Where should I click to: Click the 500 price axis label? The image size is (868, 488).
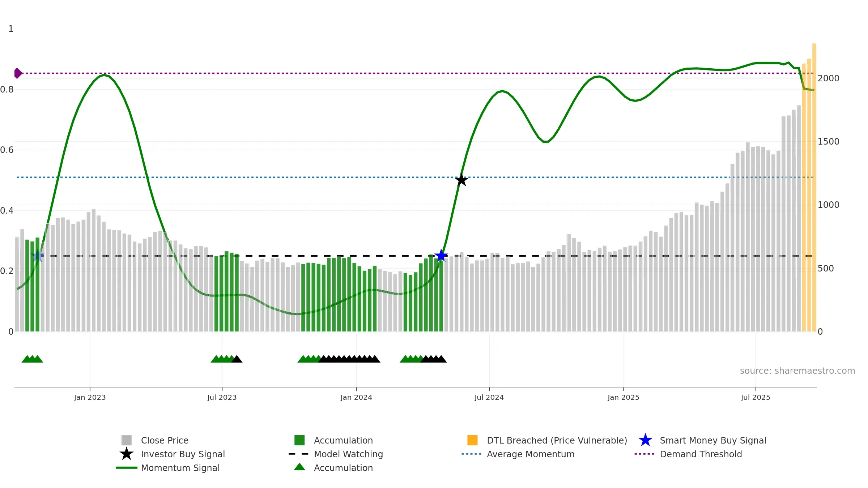pos(826,268)
